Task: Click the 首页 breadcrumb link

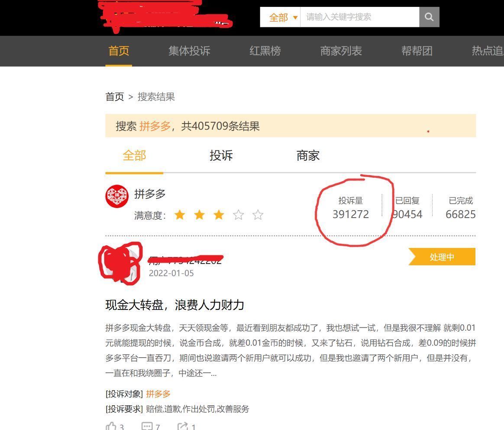Action: coord(115,97)
